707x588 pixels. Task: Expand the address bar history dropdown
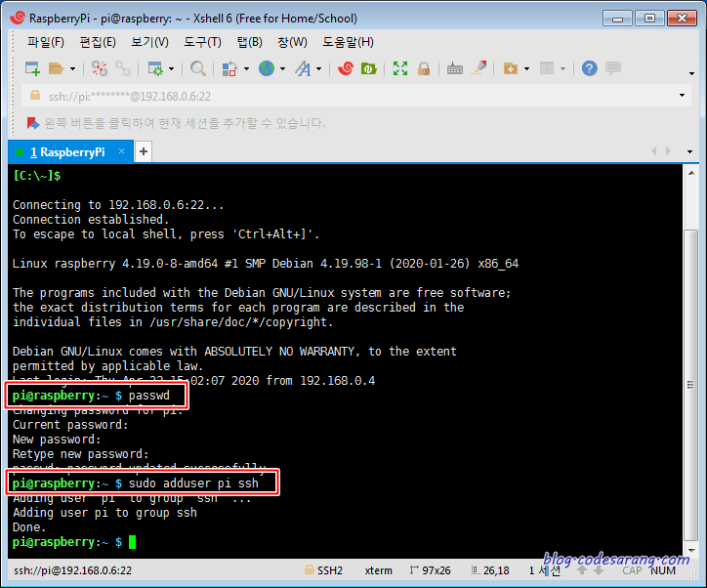(x=682, y=95)
